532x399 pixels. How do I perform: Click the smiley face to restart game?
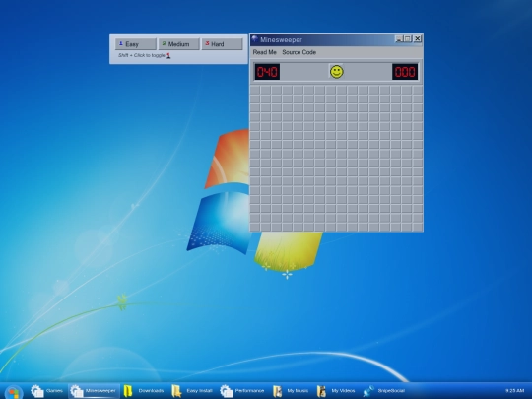pos(337,72)
